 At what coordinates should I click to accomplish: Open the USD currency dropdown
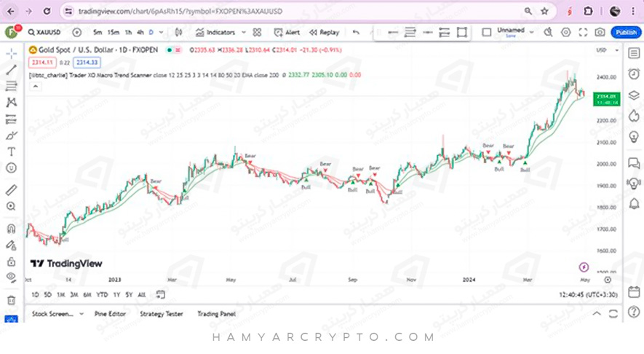point(603,50)
